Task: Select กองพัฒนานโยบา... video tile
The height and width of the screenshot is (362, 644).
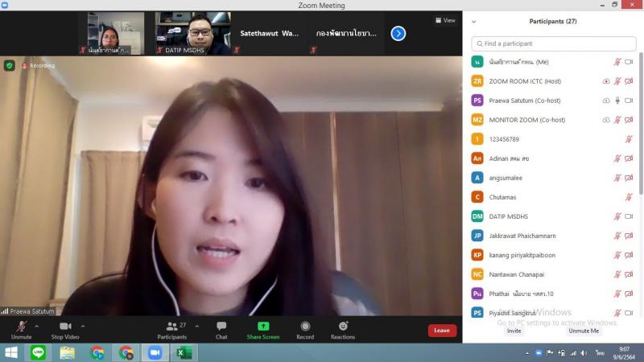Action: pyautogui.click(x=346, y=33)
